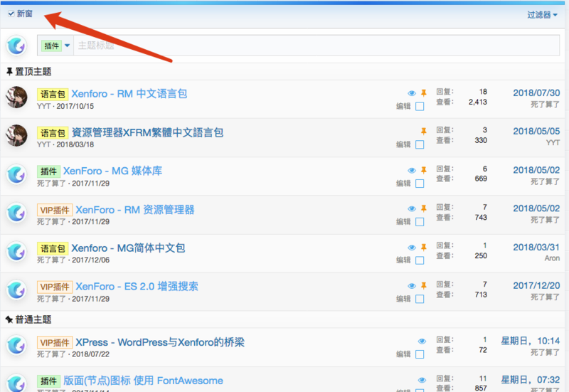Open the 过滤器 filter dropdown
The height and width of the screenshot is (392, 569).
click(x=542, y=15)
